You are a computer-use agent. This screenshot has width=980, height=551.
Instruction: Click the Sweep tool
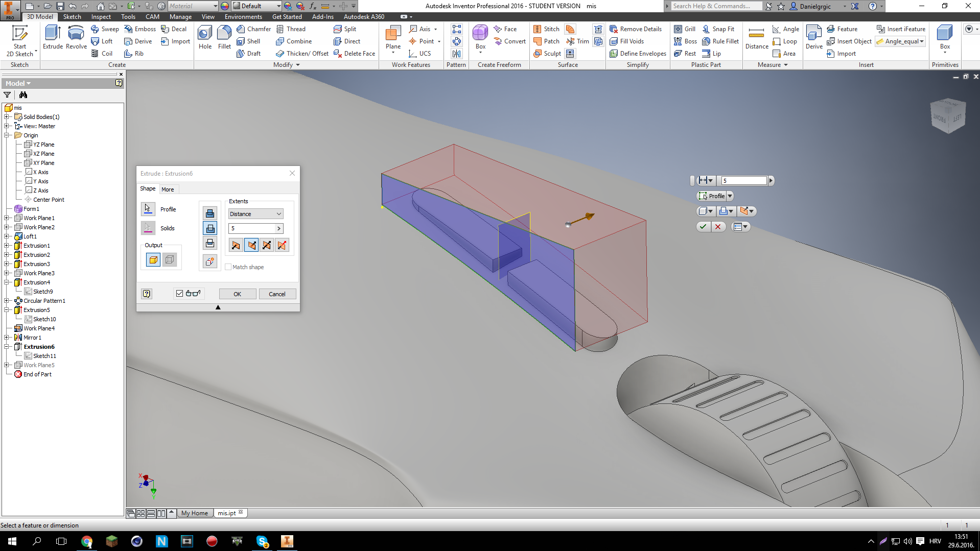point(105,29)
